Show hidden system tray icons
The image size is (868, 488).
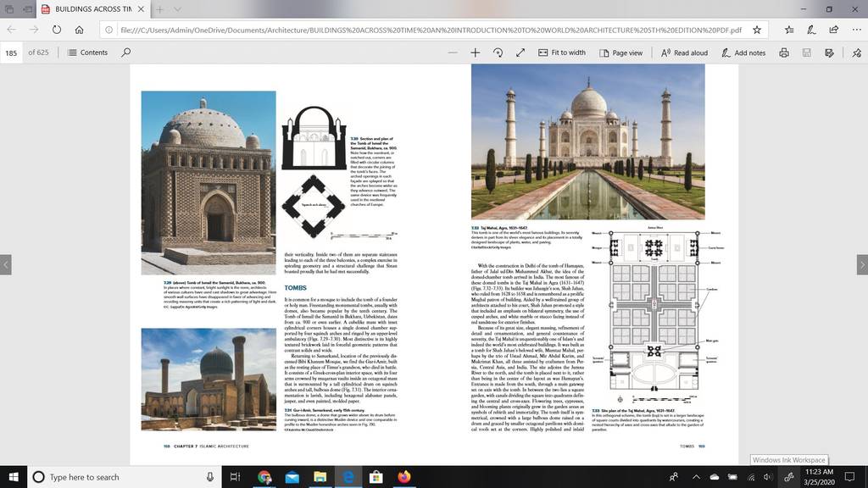[696, 477]
